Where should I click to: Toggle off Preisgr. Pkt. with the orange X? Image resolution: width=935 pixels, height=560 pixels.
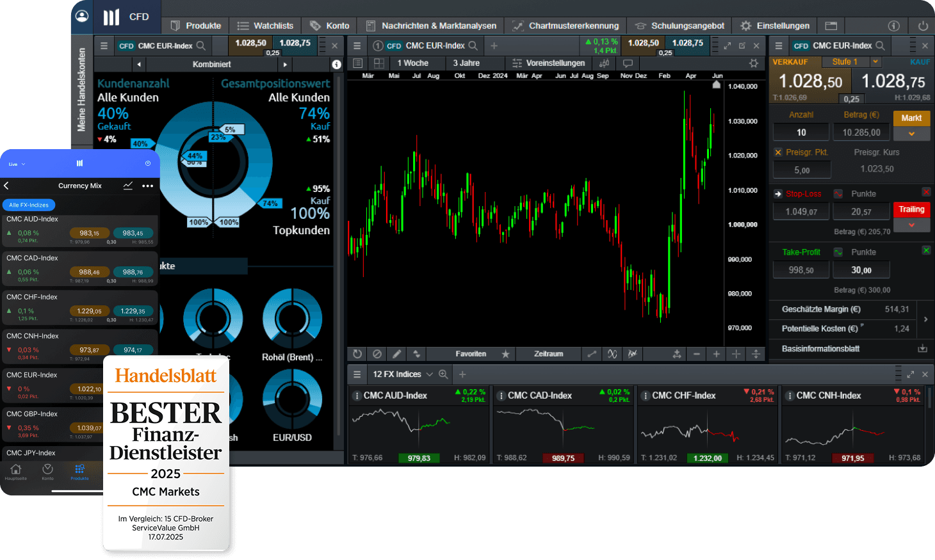point(779,152)
